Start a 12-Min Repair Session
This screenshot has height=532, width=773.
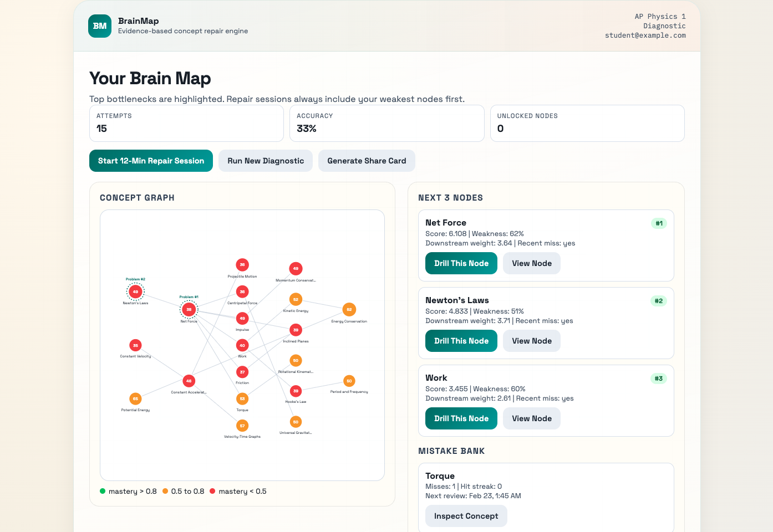coord(151,161)
